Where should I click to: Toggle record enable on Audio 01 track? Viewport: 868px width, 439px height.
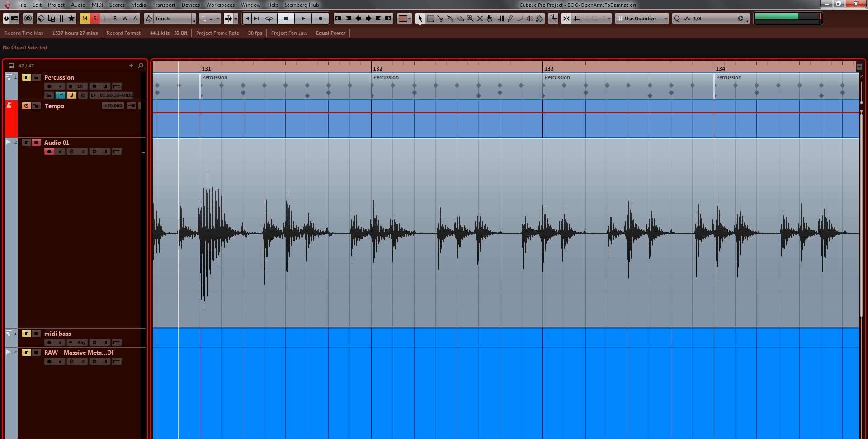click(x=49, y=152)
